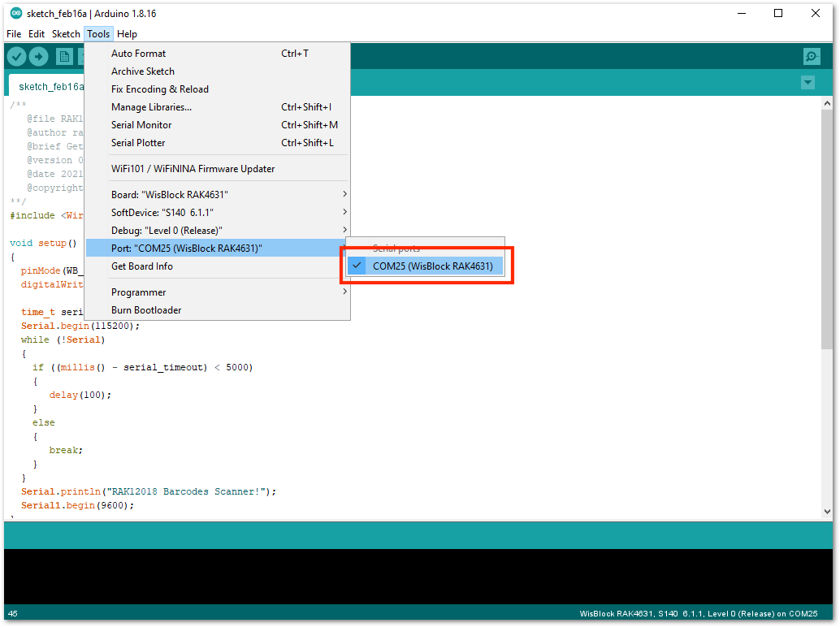
Task: Open the Serial Monitor magnifier icon
Action: point(812,56)
